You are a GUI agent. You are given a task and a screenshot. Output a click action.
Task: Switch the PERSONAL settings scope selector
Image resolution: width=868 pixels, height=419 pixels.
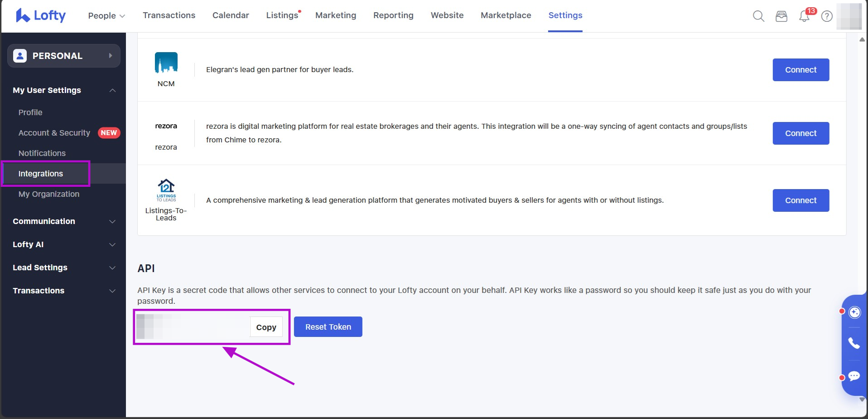(63, 56)
